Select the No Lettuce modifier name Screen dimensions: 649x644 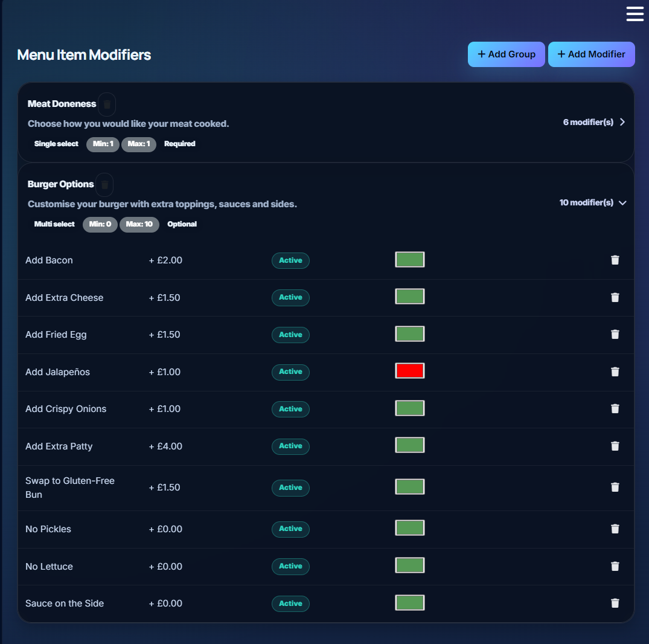[x=49, y=566]
